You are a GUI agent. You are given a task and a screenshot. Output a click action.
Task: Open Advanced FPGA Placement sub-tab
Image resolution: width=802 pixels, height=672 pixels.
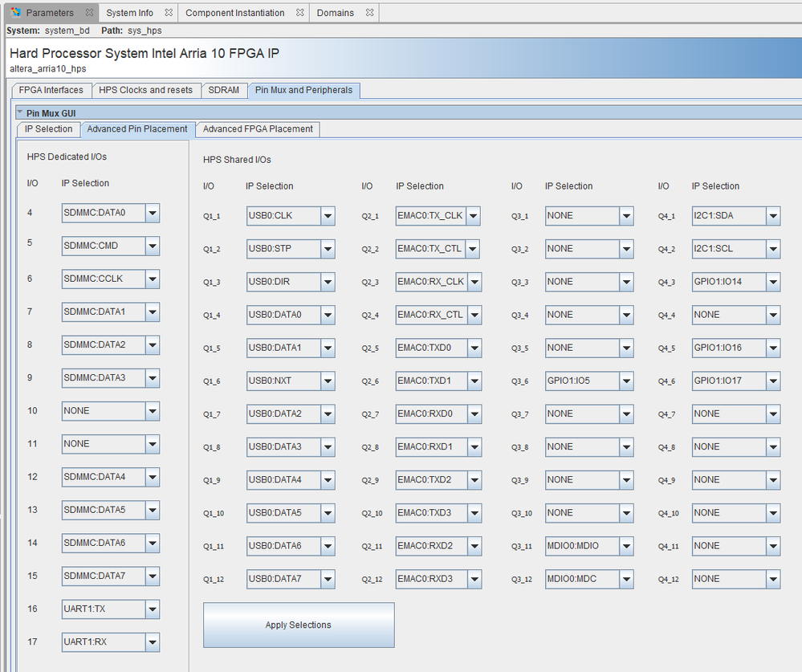click(258, 128)
